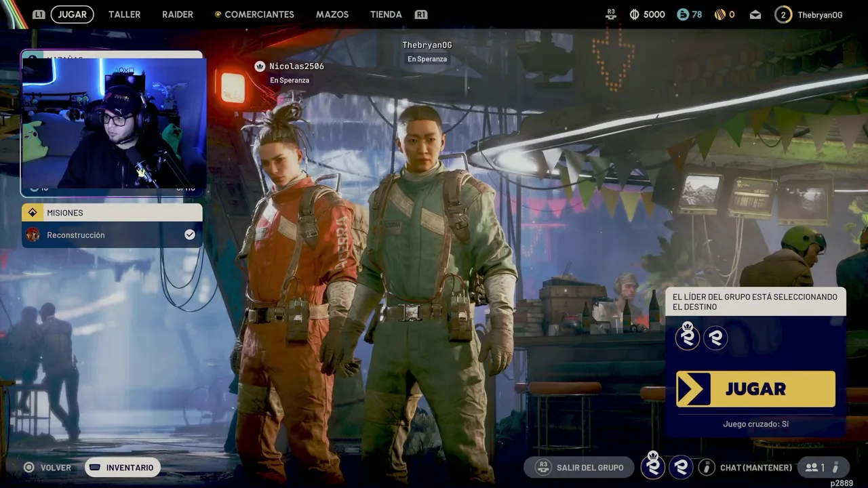
Task: Click the leader selecting destination message
Action: click(755, 302)
